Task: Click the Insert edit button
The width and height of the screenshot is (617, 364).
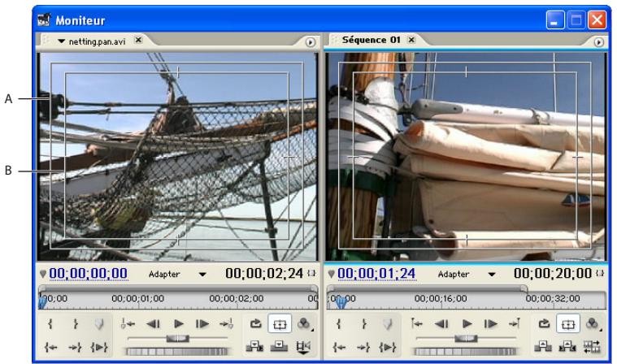Action: [x=254, y=346]
